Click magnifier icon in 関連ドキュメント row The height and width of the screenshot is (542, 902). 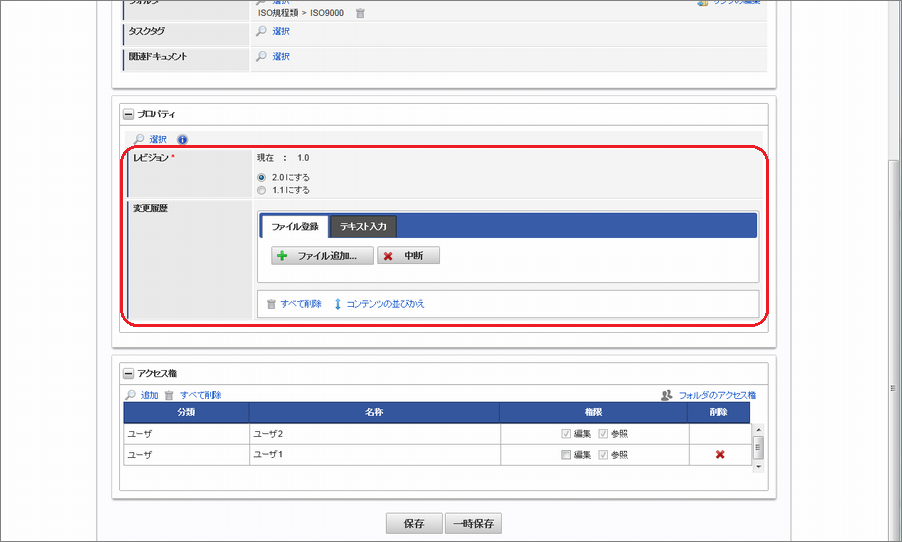(262, 56)
